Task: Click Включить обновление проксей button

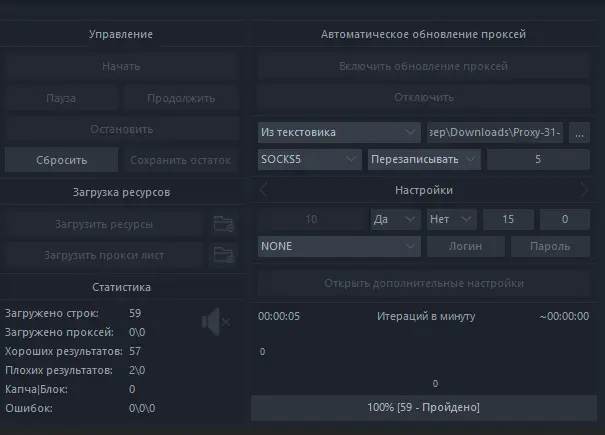Action: click(423, 66)
